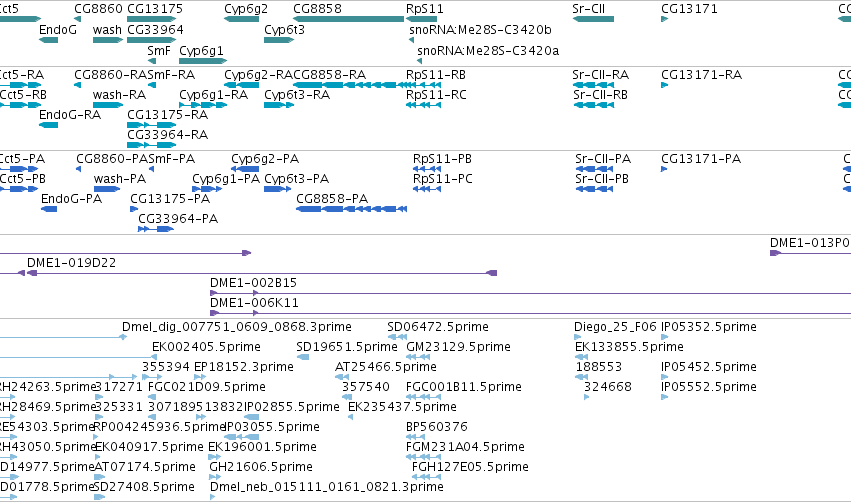Click the BP560376 EST label
851x502 pixels.
tap(436, 428)
